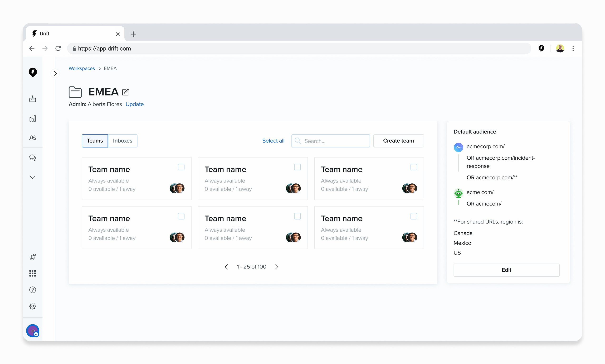Click the rocket launch icon
605x364 pixels.
coord(33,257)
